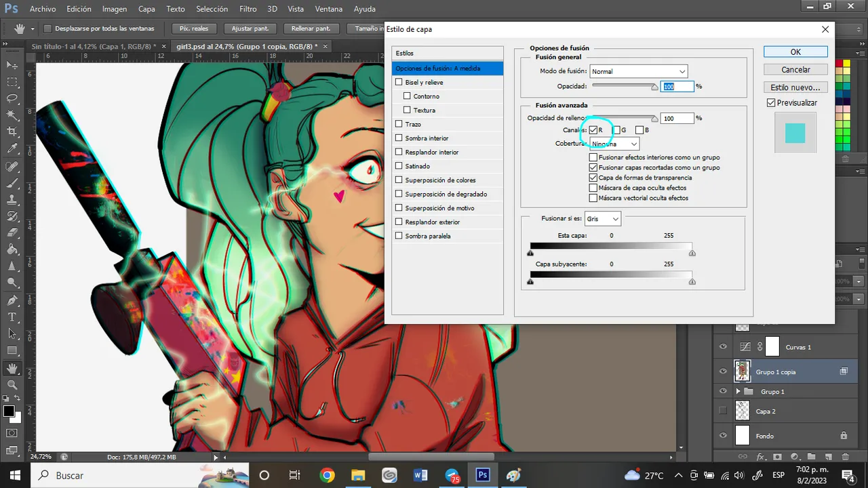Open the Cobertura dropdown
The height and width of the screenshot is (488, 868).
point(614,144)
